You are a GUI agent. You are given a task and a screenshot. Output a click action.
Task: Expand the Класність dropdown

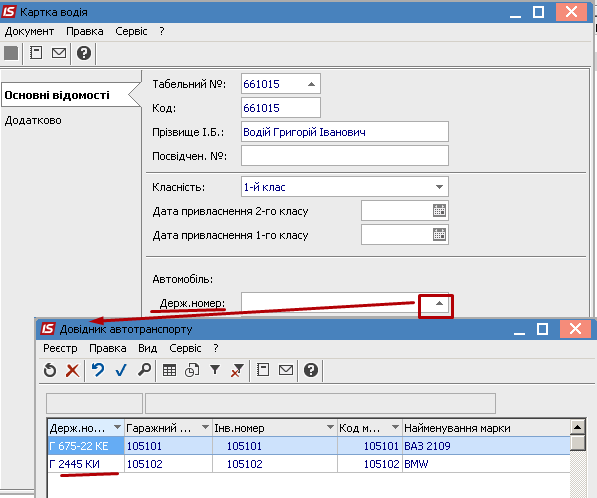439,187
